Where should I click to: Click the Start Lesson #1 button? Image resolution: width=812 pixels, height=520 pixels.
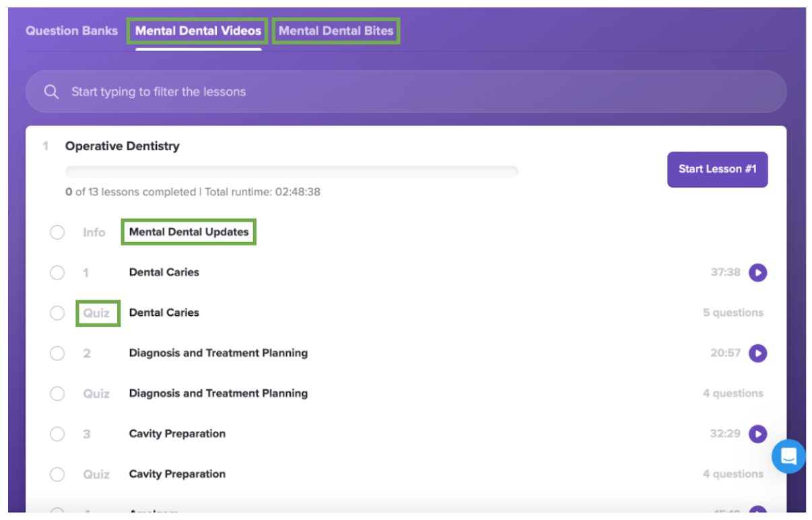pyautogui.click(x=717, y=169)
